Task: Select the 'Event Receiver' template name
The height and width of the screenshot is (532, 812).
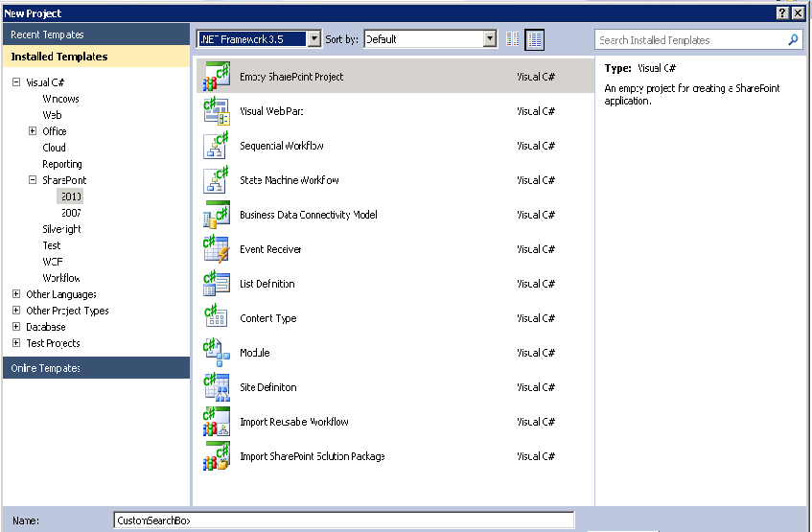Action: pyautogui.click(x=270, y=249)
